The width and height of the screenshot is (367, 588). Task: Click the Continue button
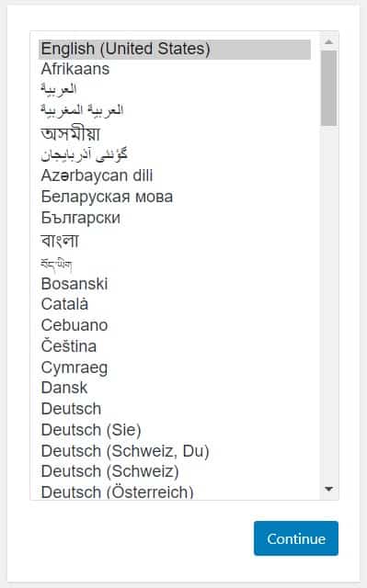click(295, 538)
